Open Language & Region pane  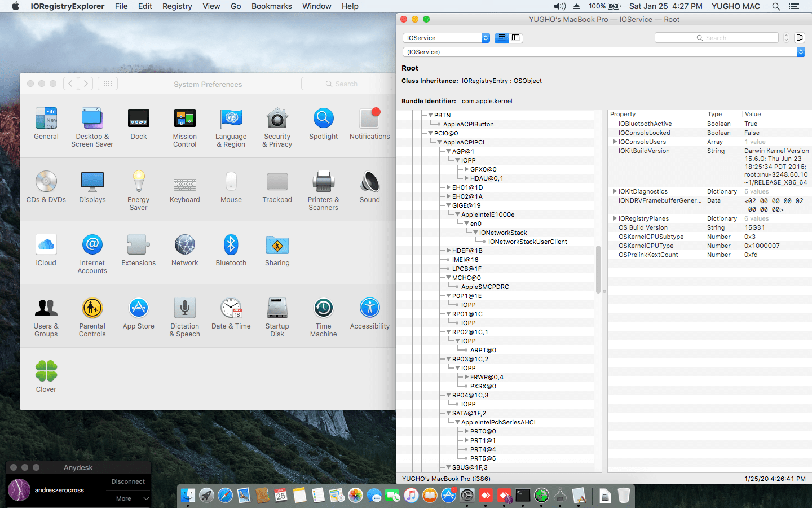[x=231, y=128]
